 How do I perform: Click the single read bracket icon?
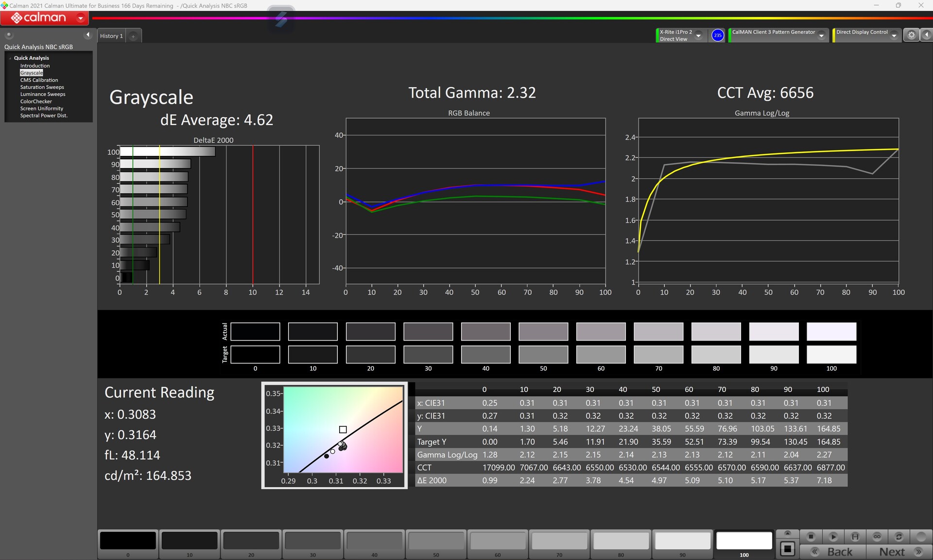click(x=855, y=537)
